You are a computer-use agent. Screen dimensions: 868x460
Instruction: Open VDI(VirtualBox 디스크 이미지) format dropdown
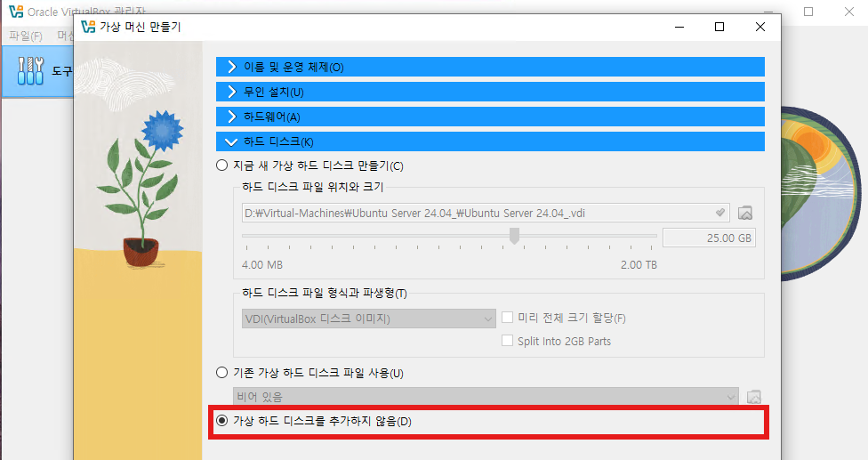(369, 319)
